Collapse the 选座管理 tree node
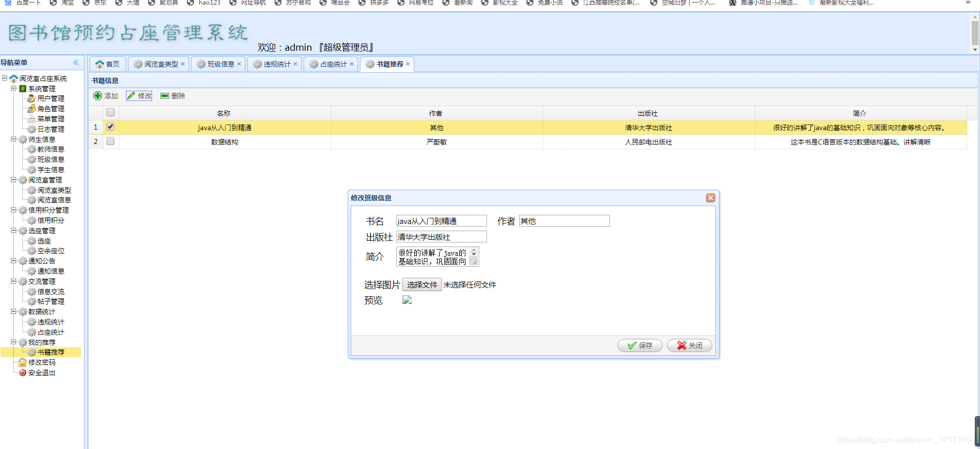Screen dimensions: 980x449 [x=14, y=231]
